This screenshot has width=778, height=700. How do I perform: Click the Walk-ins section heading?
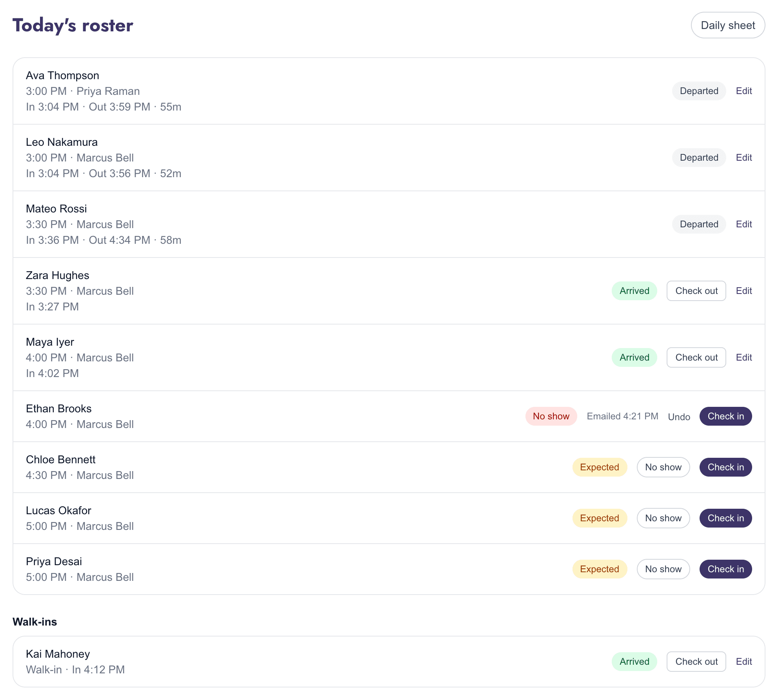[35, 622]
